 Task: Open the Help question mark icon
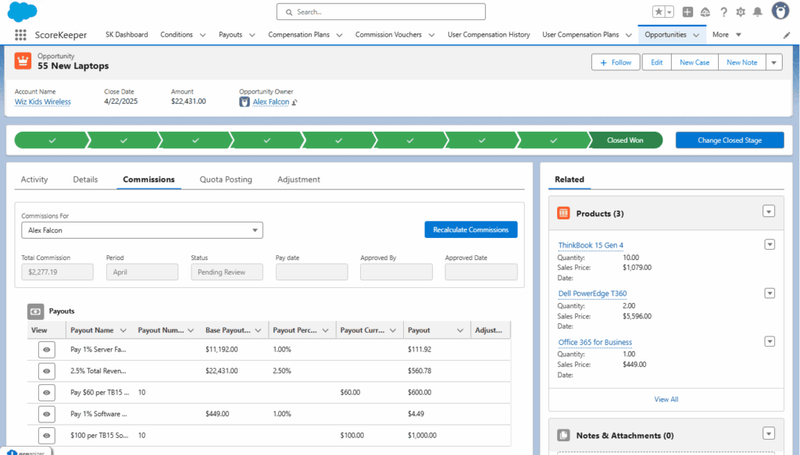[723, 12]
